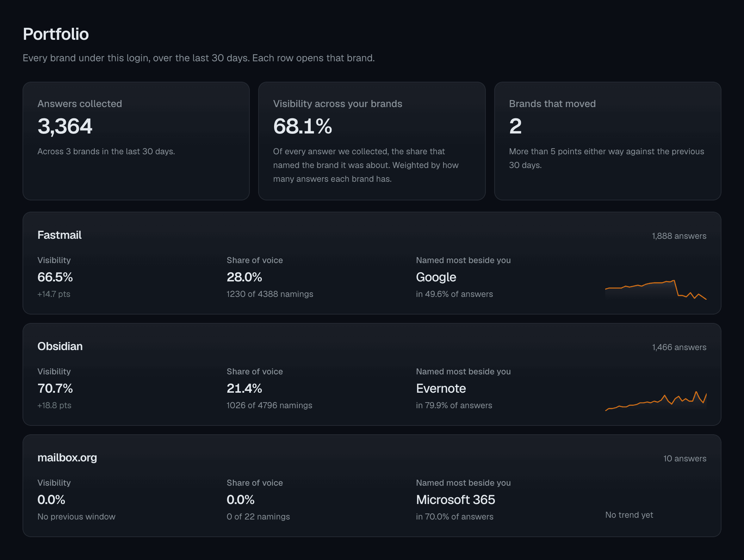Click the Evernote competitor name
744x560 pixels.
441,388
